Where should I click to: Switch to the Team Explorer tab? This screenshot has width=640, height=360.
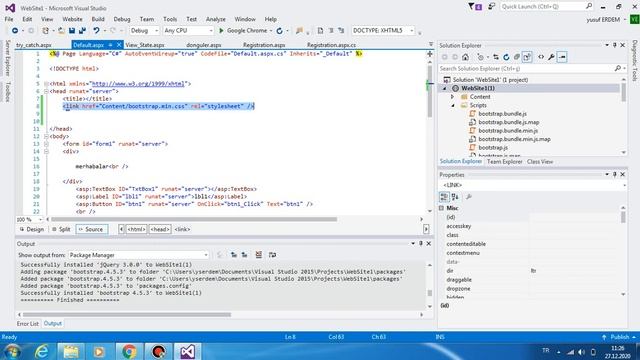504,162
